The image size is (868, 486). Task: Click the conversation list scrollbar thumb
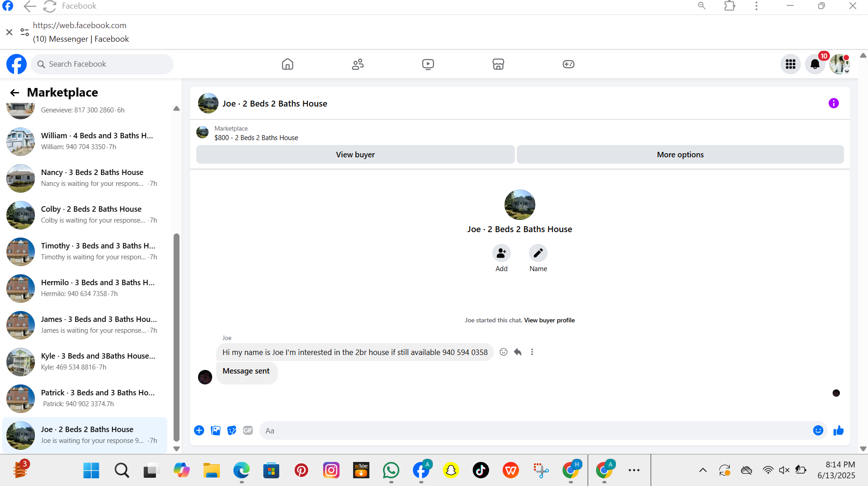(176, 337)
